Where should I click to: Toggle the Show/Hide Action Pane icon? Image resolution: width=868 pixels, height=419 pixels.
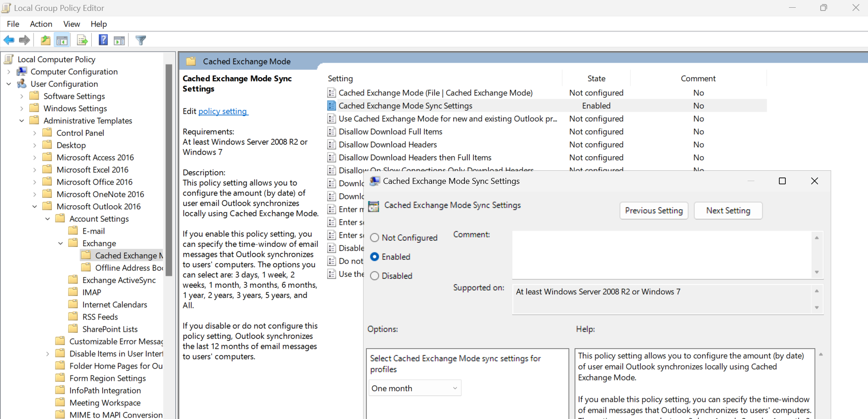point(119,40)
